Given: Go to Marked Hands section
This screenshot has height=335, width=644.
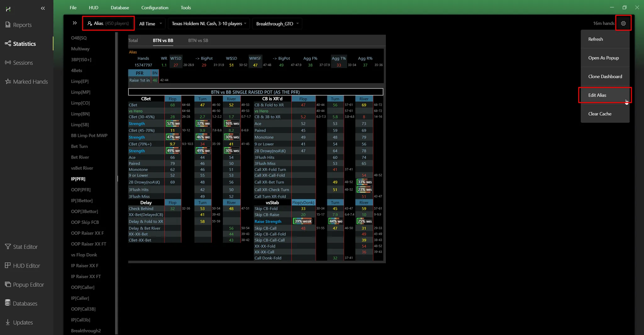Looking at the screenshot, I should (x=30, y=82).
